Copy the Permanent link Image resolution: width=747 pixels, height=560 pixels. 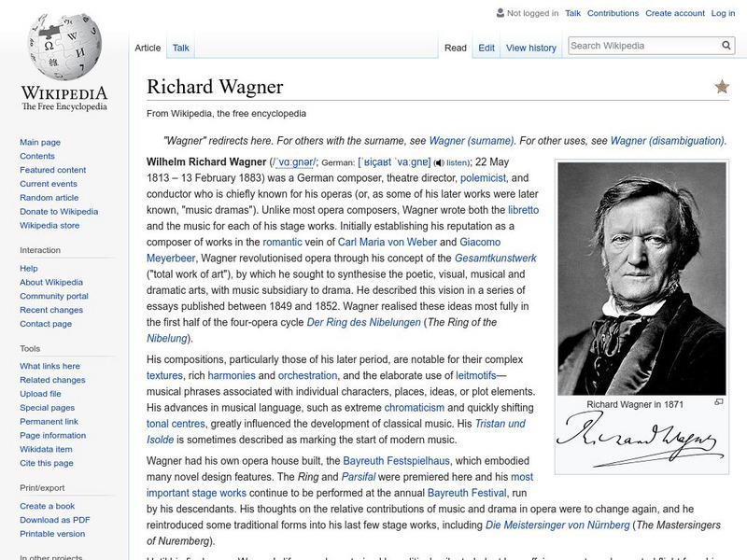point(49,421)
